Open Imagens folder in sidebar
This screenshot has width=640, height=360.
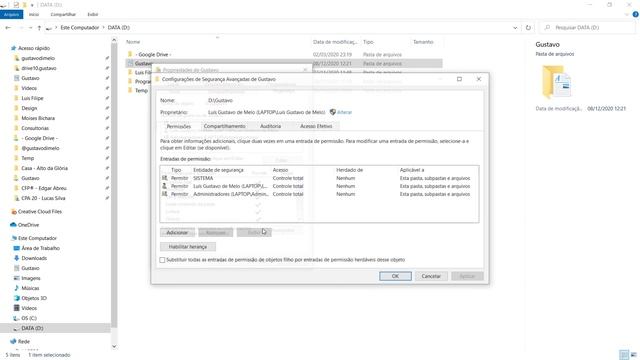click(27, 278)
